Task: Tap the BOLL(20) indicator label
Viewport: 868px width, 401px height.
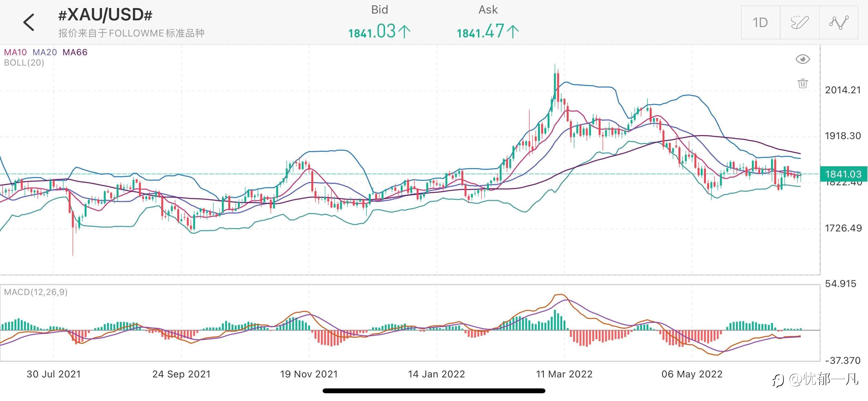Action: (24, 63)
